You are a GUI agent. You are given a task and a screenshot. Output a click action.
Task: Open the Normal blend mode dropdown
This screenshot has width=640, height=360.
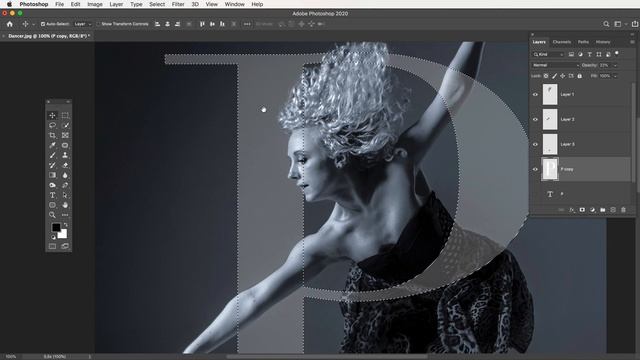click(556, 65)
